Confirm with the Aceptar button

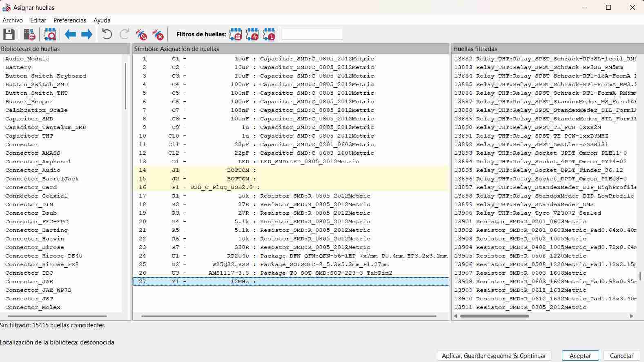click(x=580, y=355)
